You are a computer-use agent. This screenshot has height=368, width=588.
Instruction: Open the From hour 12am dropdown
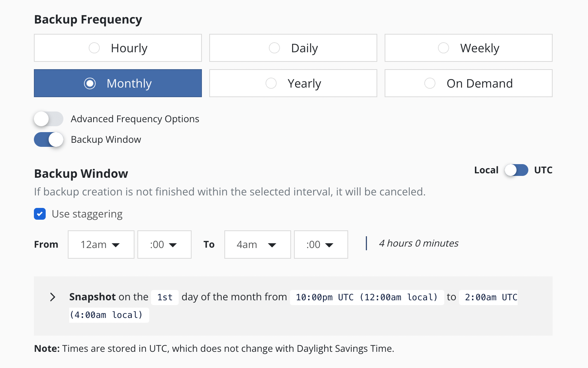click(101, 244)
